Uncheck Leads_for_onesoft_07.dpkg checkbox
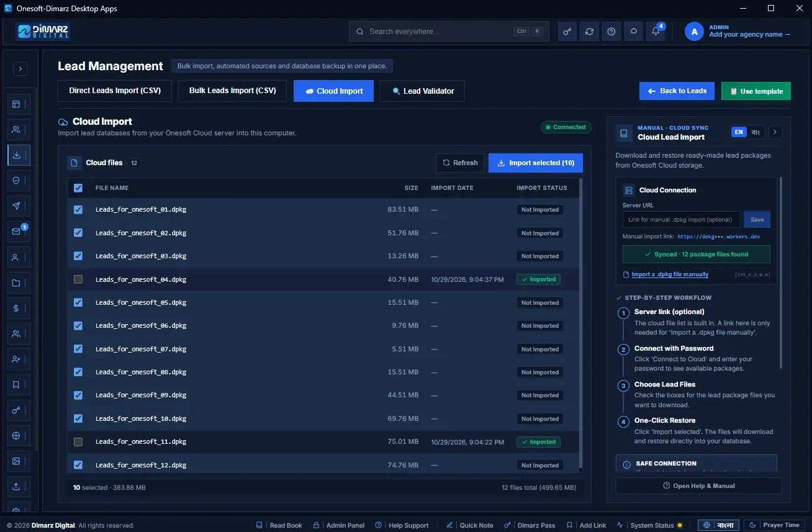This screenshot has height=532, width=812. pos(78,349)
